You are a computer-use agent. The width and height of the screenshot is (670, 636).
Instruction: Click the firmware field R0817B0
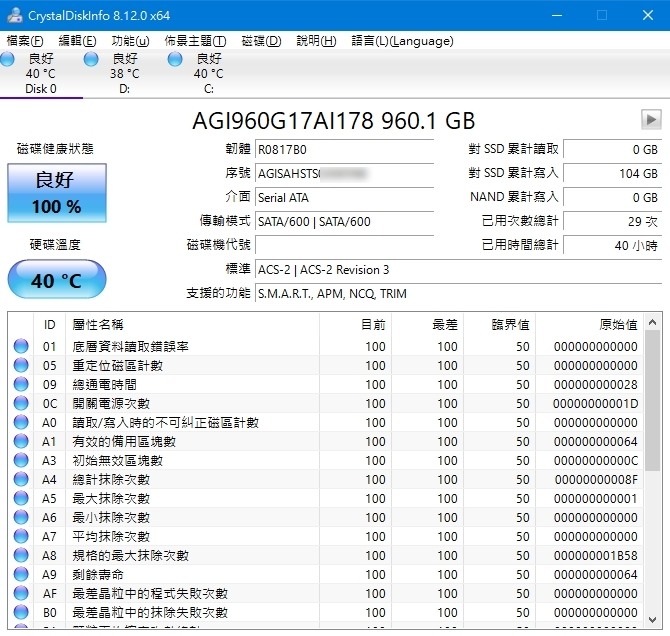point(344,150)
